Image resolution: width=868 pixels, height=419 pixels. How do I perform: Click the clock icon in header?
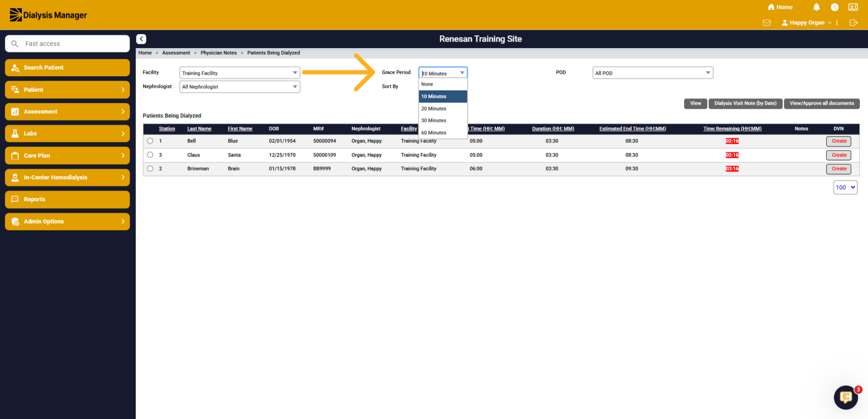(x=834, y=7)
